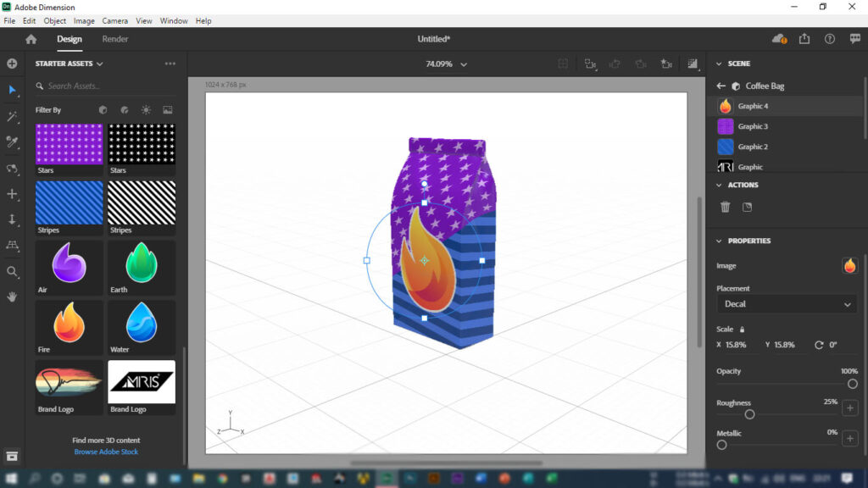
Task: Open the Placement Decal dropdown
Action: [x=787, y=304]
